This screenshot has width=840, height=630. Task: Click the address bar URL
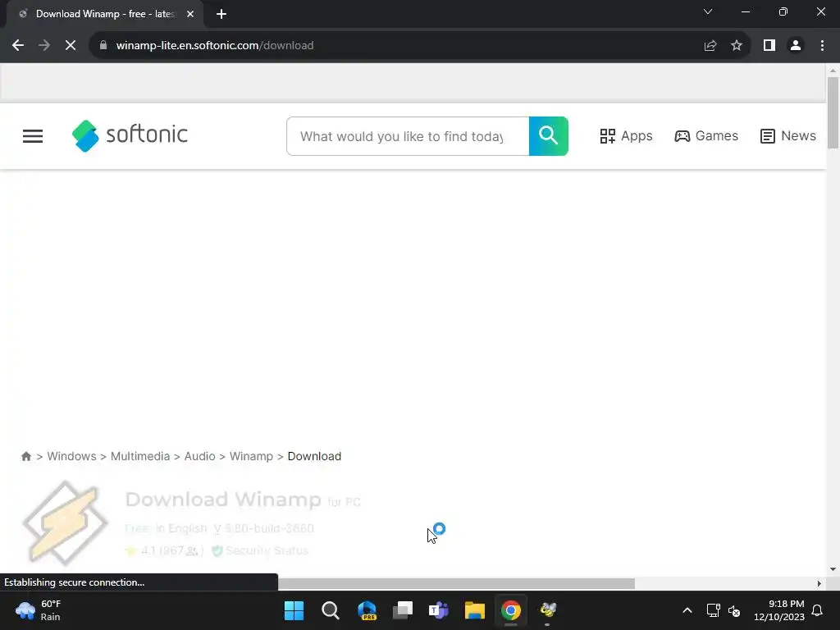pyautogui.click(x=215, y=46)
